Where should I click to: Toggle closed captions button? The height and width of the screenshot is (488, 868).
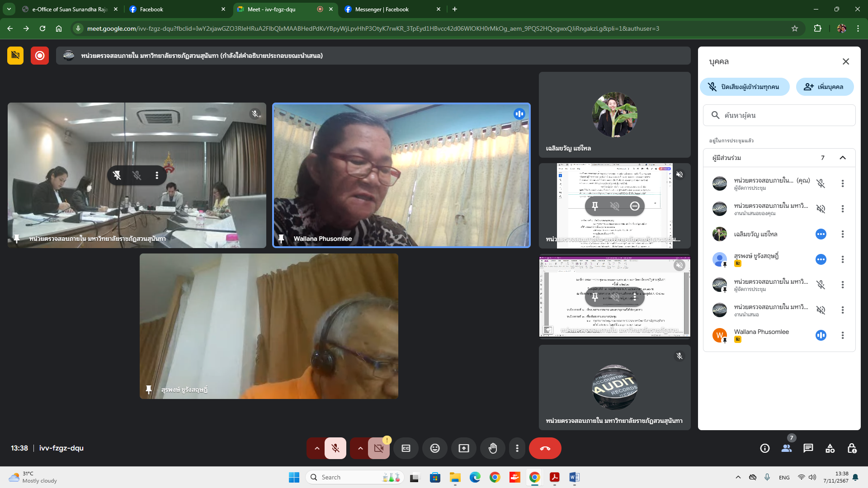[x=406, y=448]
